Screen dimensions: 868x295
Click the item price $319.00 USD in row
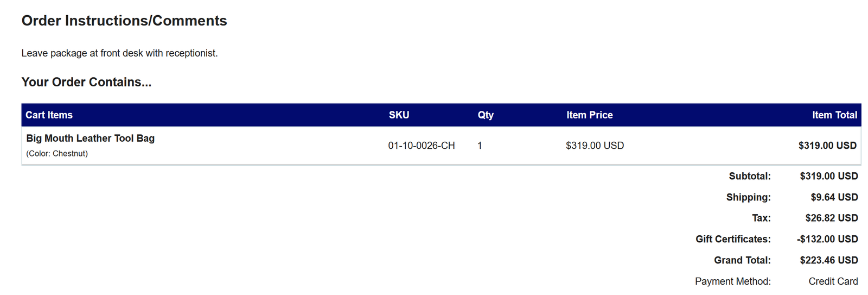(595, 146)
